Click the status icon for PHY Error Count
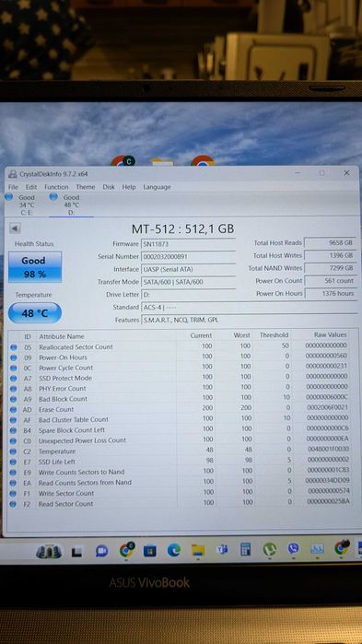Viewport: 362px width, 644px height. (x=14, y=389)
